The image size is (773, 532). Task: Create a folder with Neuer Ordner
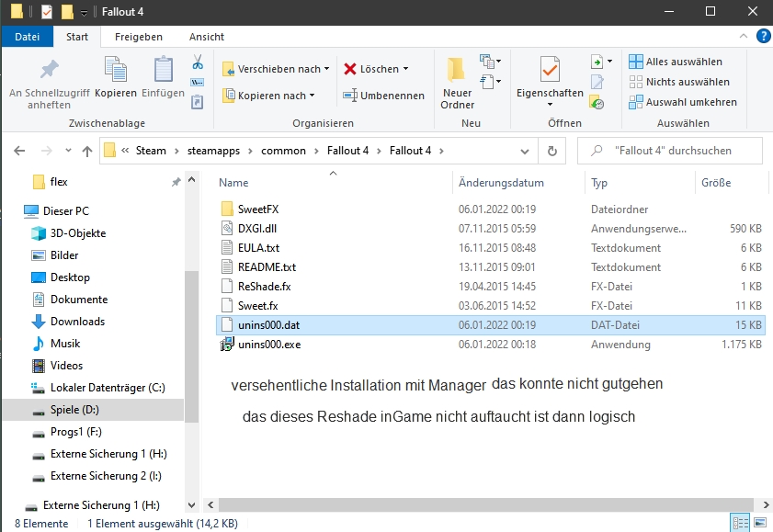[457, 83]
